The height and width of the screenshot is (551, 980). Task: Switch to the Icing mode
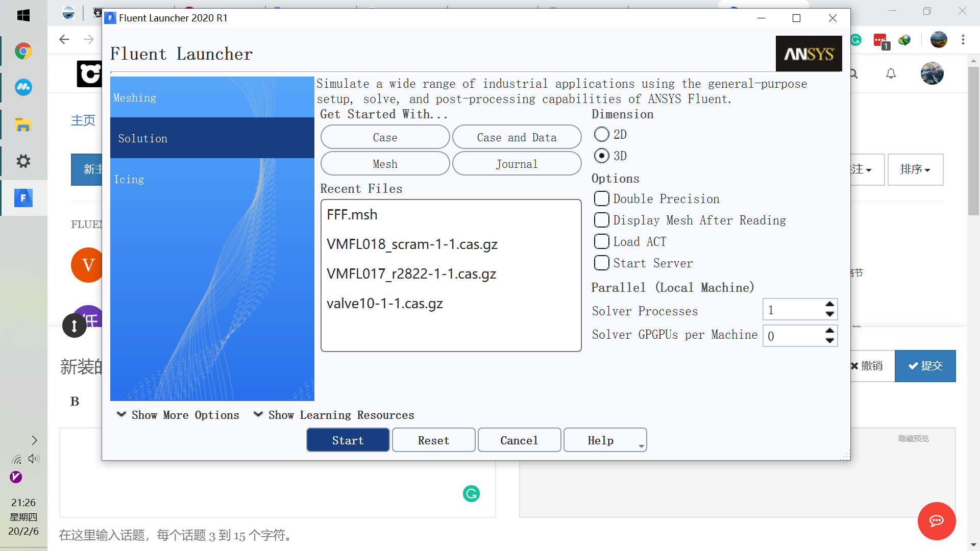(x=212, y=179)
